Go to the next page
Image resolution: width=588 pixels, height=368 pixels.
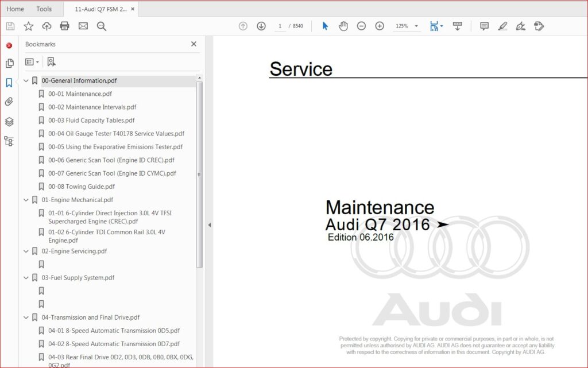[x=261, y=26]
